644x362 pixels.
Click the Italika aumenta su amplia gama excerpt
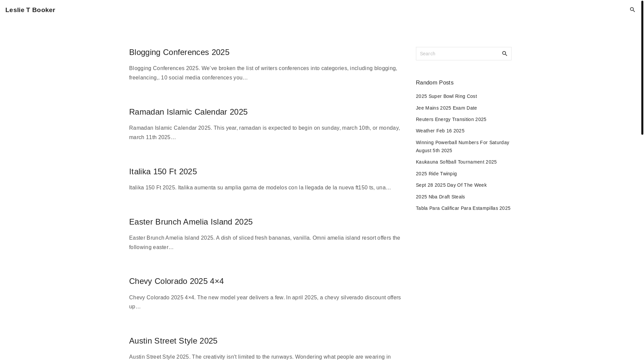click(x=260, y=188)
